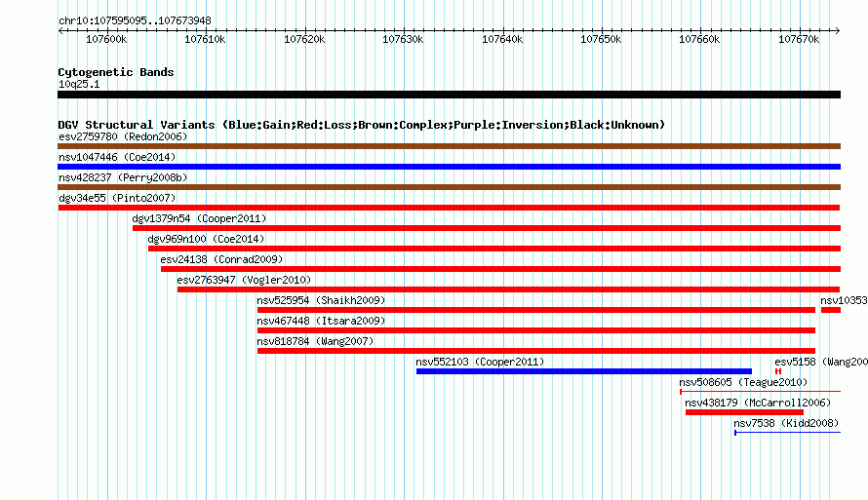
Task: Select the red dgv34e55 loss bar
Action: [x=449, y=208]
